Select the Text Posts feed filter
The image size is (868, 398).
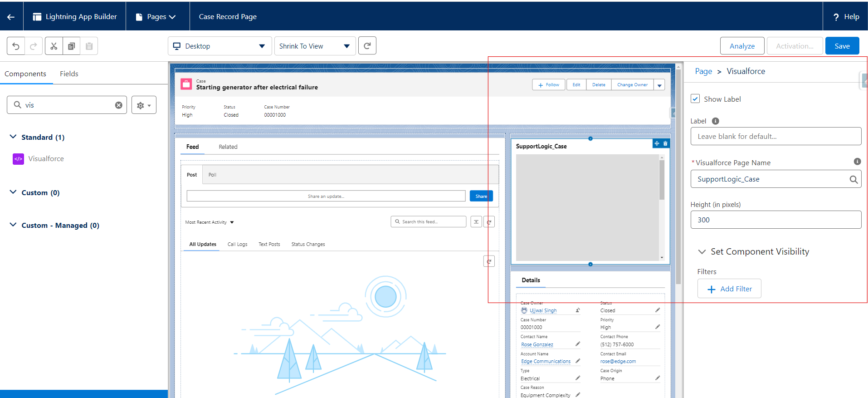click(x=269, y=244)
